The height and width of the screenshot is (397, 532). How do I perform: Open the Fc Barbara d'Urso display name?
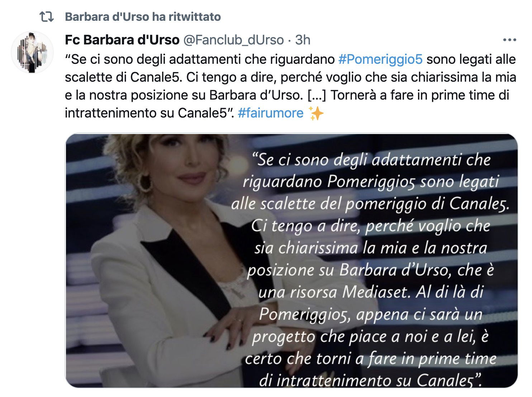click(122, 40)
